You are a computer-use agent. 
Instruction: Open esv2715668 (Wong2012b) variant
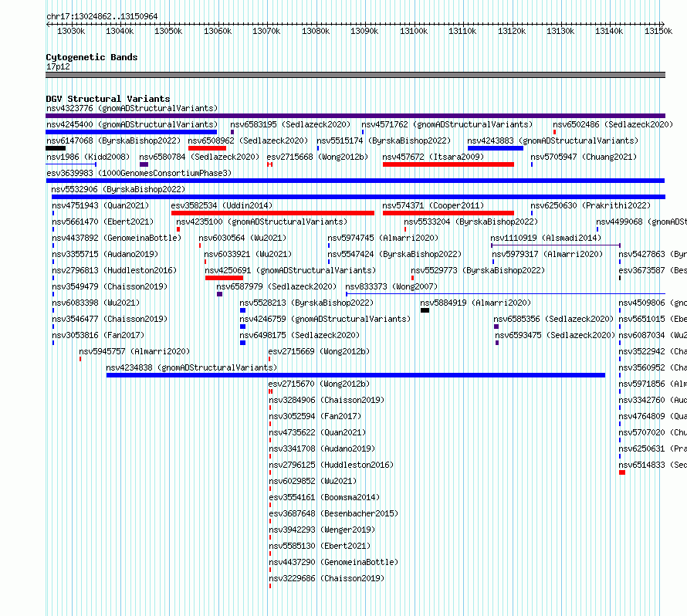(x=317, y=157)
